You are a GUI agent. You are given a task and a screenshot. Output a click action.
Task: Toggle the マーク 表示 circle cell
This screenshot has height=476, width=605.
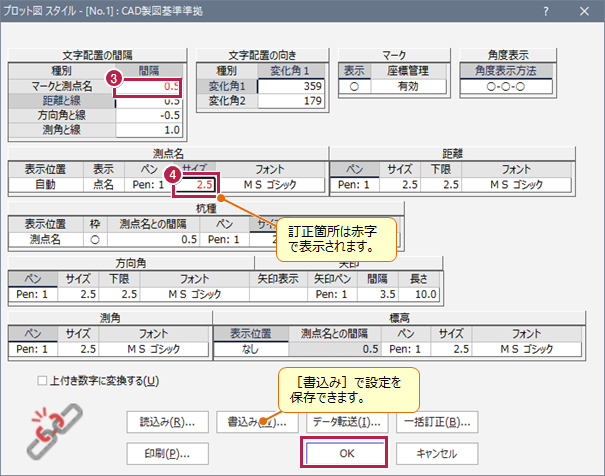point(354,86)
